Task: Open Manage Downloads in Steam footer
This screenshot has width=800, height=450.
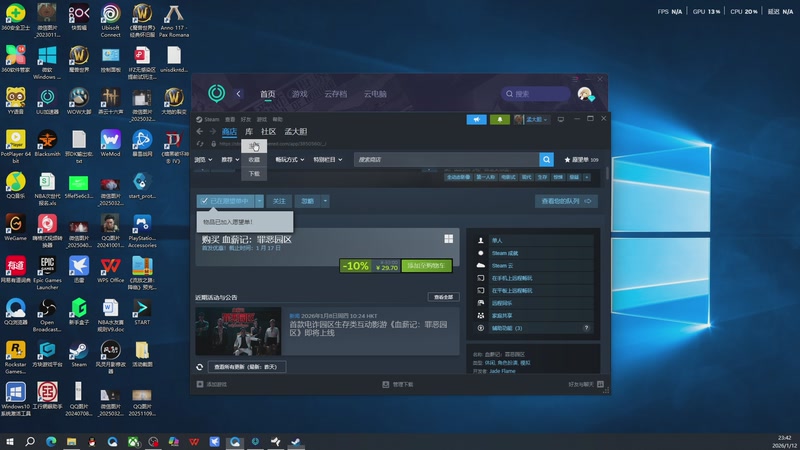Action: coord(398,384)
